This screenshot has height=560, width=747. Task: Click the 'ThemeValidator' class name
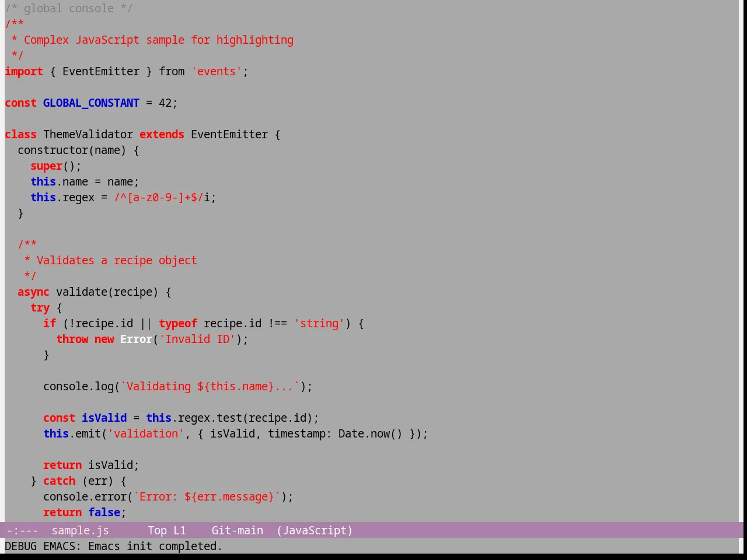pyautogui.click(x=88, y=134)
